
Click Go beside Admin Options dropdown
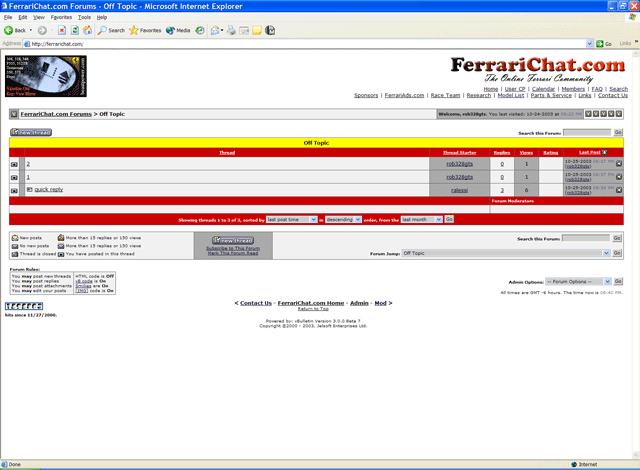click(x=618, y=282)
